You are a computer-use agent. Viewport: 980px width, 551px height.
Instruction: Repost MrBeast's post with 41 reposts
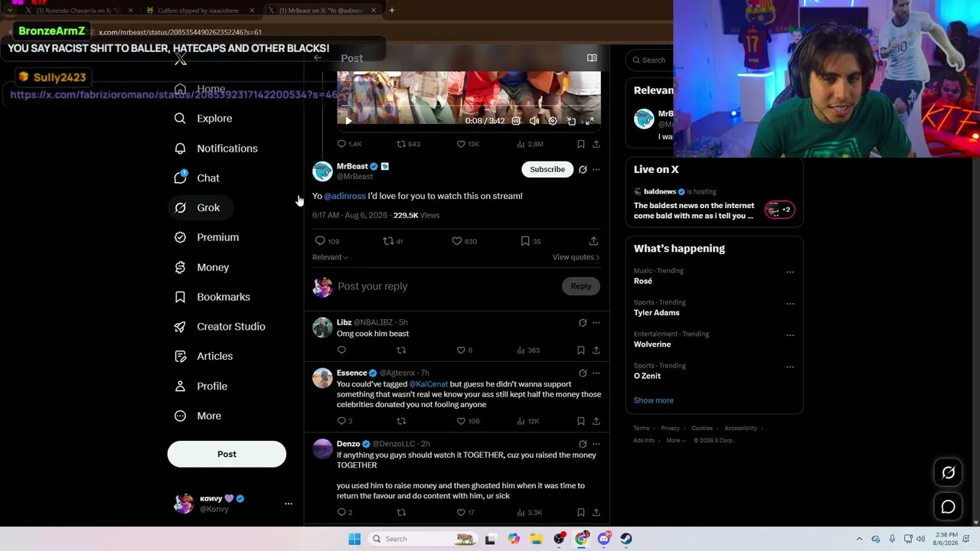pos(393,241)
